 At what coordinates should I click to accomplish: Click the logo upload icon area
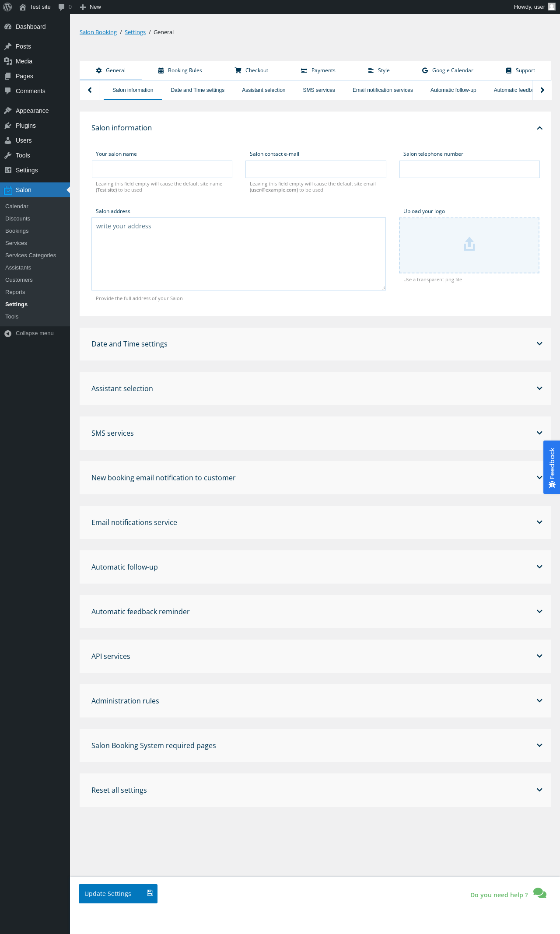(469, 245)
